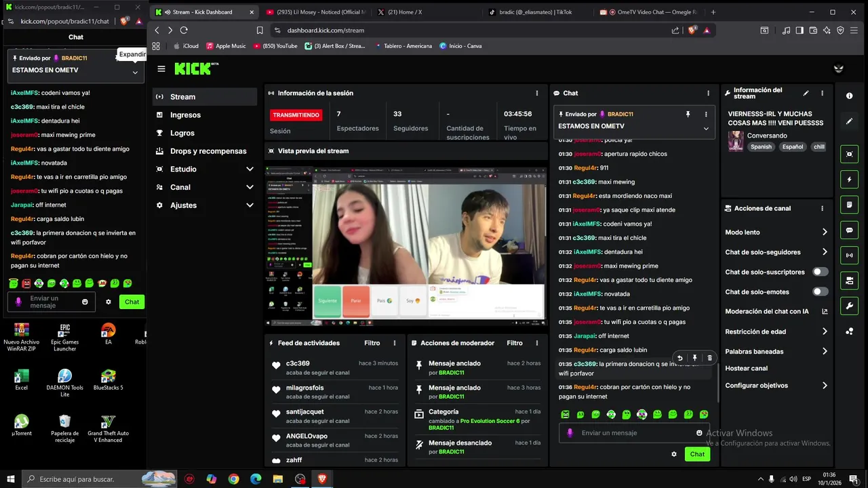Viewport: 868px width, 488px height.
Task: Go to Drops y recompensas in sidebar
Action: point(205,151)
